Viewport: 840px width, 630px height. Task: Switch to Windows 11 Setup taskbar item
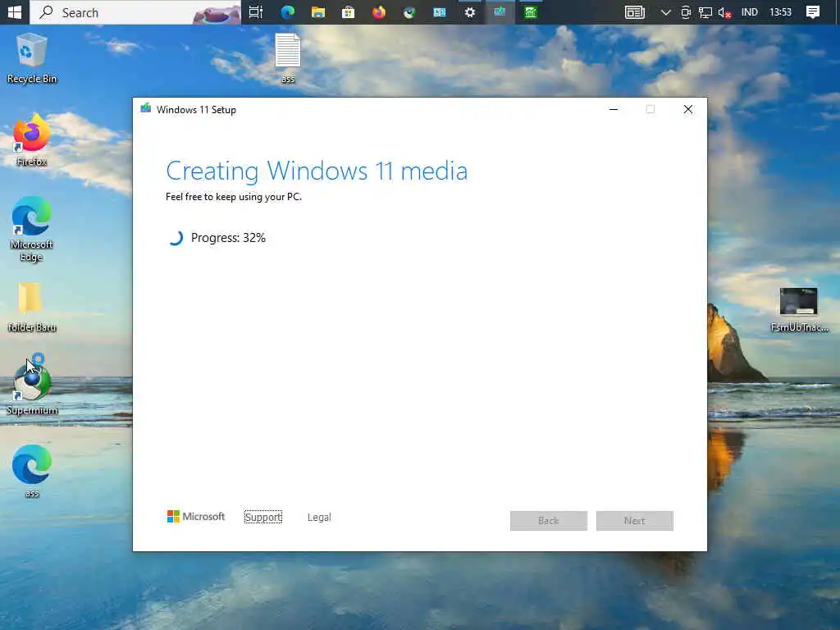(500, 11)
